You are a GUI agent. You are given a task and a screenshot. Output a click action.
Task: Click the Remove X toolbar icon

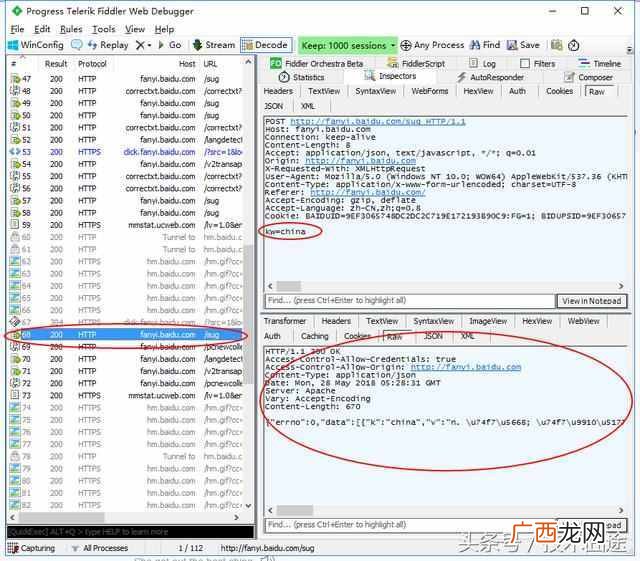(140, 45)
